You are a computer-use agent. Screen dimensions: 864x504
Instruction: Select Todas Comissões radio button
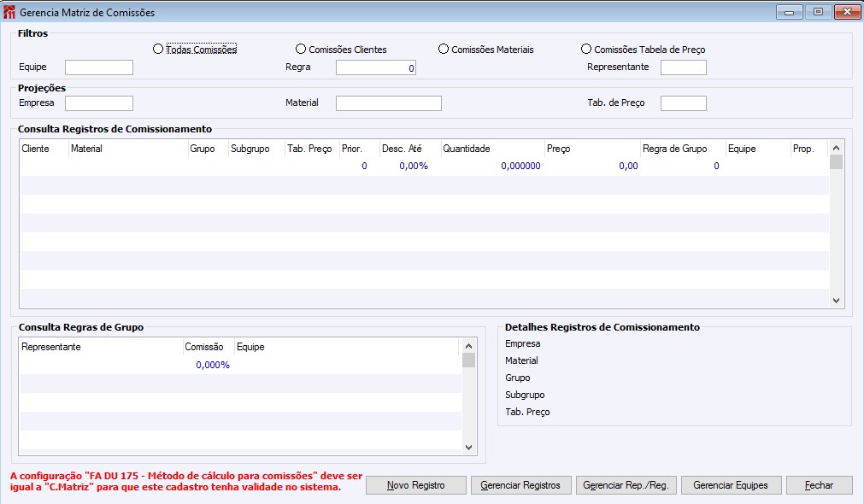click(158, 50)
